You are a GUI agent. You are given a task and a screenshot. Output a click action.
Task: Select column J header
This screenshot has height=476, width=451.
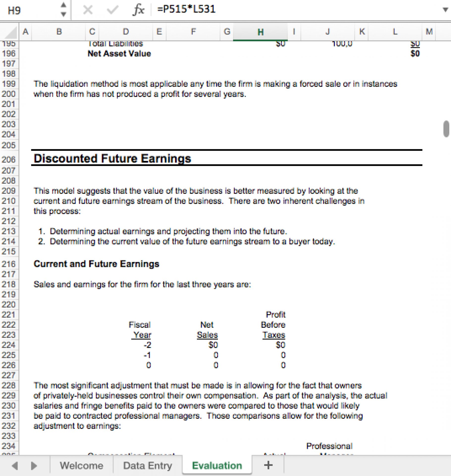coord(327,32)
